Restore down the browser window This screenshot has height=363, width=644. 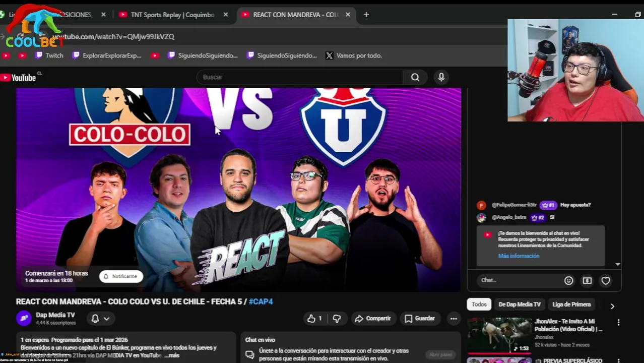tap(638, 15)
